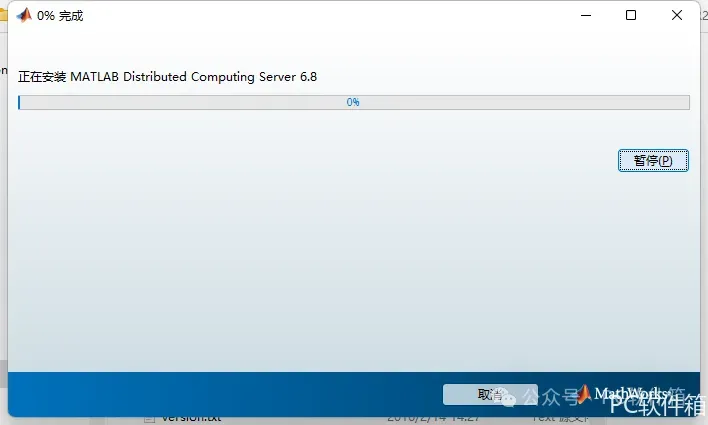708x425 pixels.
Task: Click the 取消 cancel button
Action: pos(490,395)
